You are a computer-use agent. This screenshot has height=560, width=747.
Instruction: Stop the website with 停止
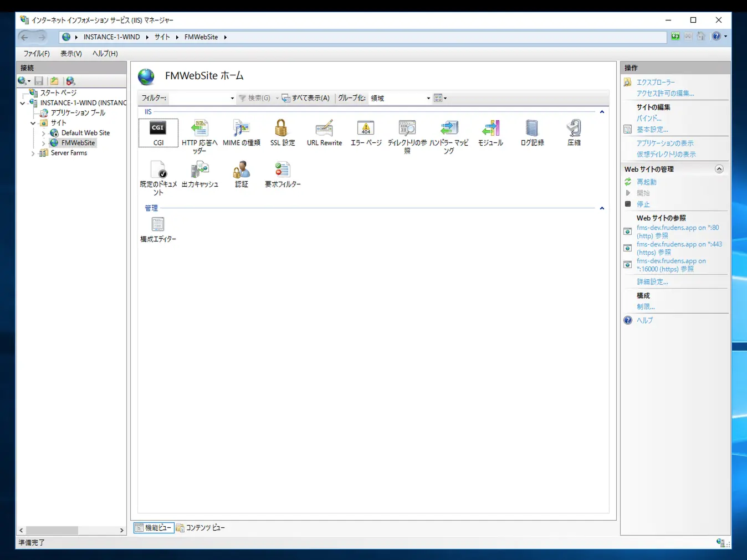(x=642, y=204)
